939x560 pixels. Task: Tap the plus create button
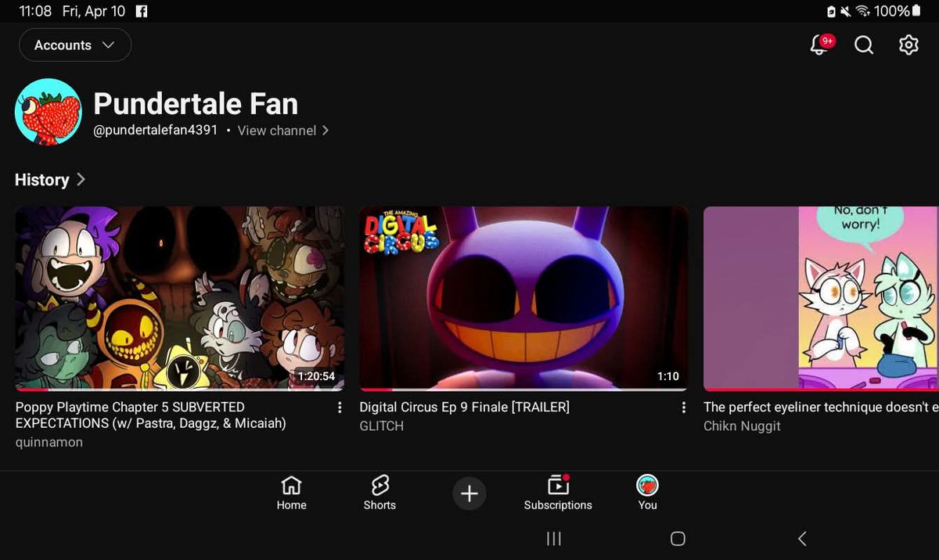(469, 494)
